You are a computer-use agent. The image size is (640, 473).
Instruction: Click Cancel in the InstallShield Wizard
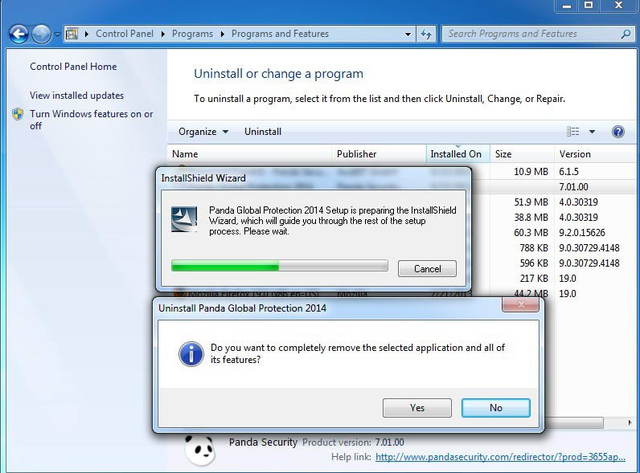pos(427,269)
